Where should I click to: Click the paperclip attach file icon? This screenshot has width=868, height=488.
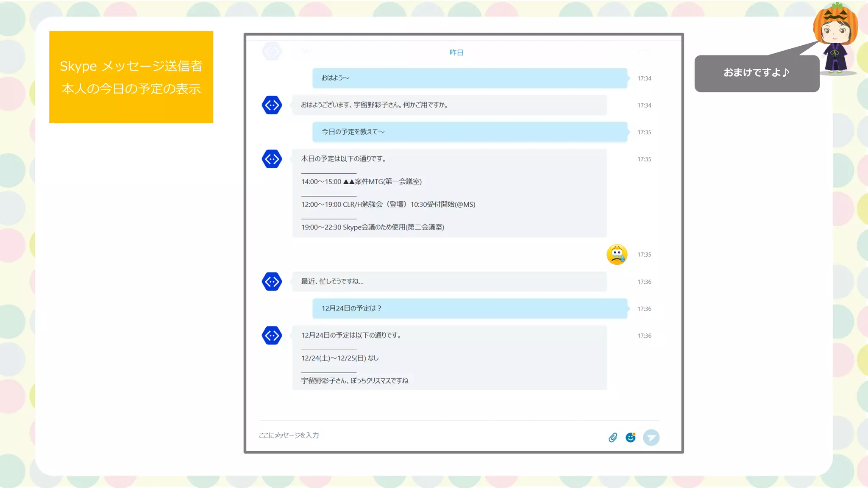click(x=613, y=438)
